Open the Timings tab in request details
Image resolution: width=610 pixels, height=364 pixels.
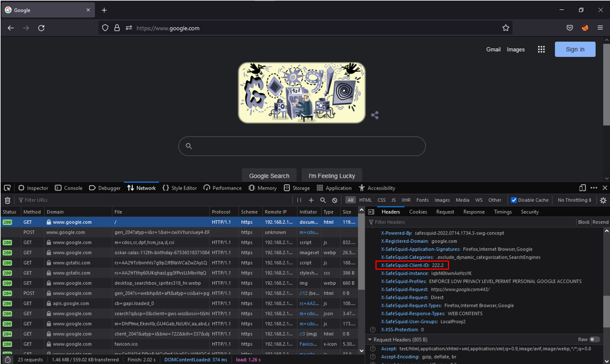pyautogui.click(x=502, y=212)
